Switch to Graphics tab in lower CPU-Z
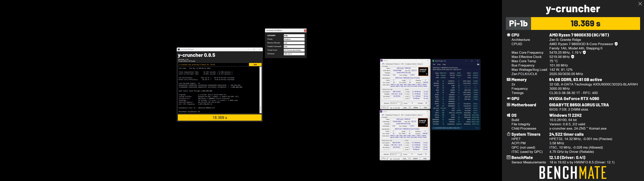644x181 pixels. click(x=408, y=115)
